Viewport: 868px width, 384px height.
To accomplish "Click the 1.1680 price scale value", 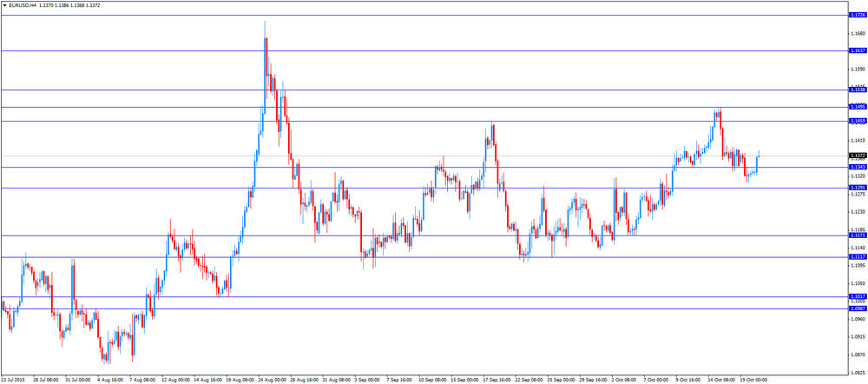I will tap(858, 33).
